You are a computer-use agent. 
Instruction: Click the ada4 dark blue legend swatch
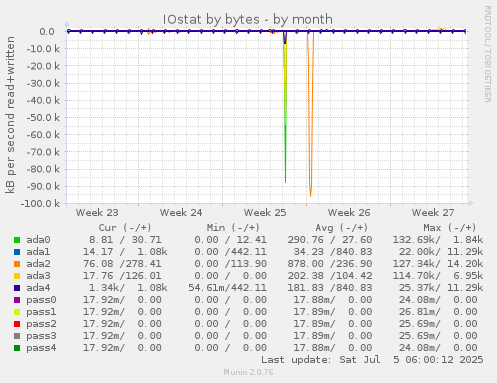(x=17, y=288)
